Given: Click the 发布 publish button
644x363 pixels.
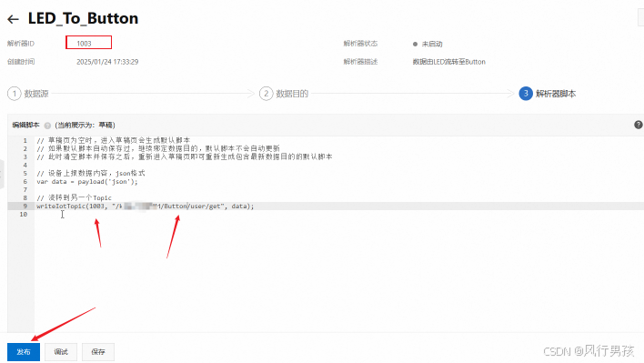Looking at the screenshot, I should [24, 352].
